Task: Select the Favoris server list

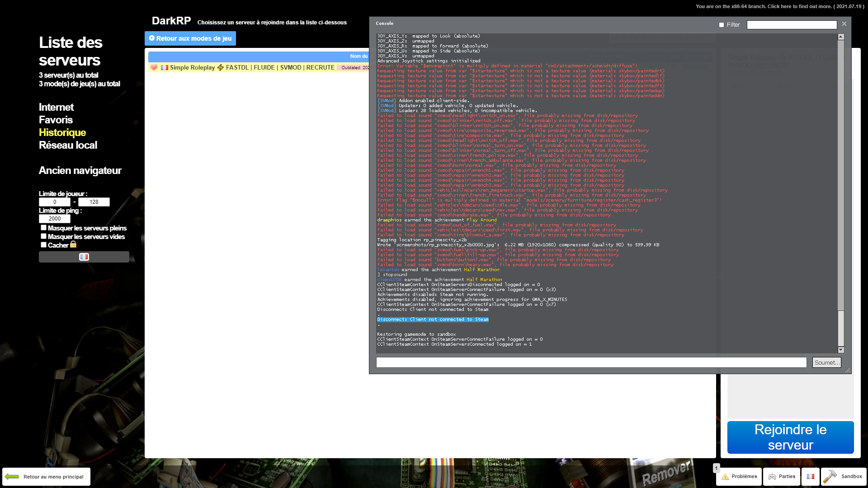Action: pos(56,120)
